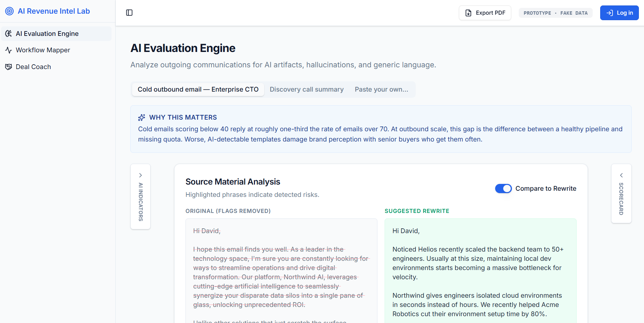Click the SUGGESTED REWRITE label
Viewport: 644px width, 323px height.
coord(417,211)
